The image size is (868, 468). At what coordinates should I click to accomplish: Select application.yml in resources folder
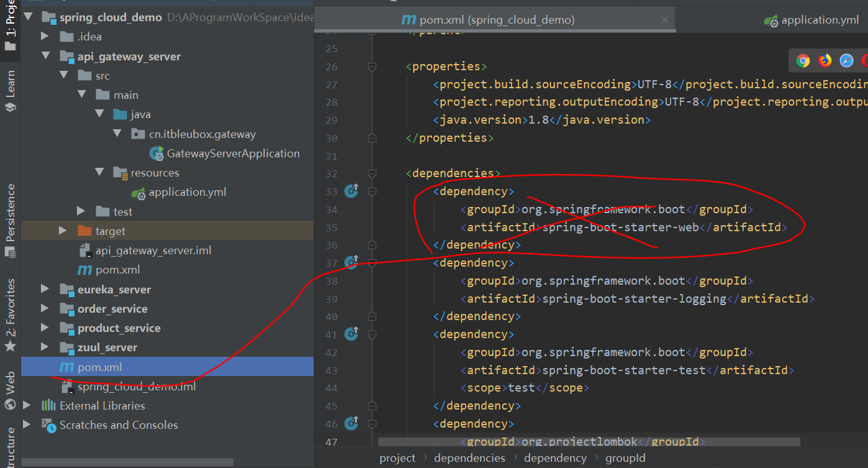point(188,192)
